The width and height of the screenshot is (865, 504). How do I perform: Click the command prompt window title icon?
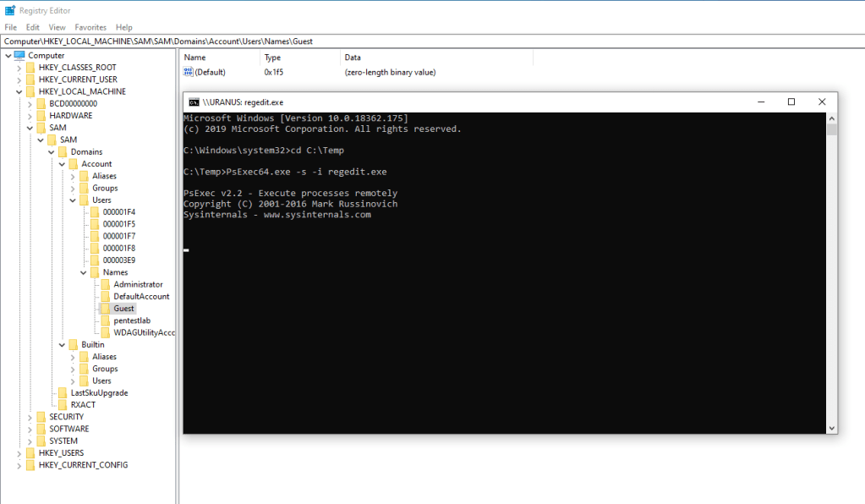pyautogui.click(x=194, y=101)
